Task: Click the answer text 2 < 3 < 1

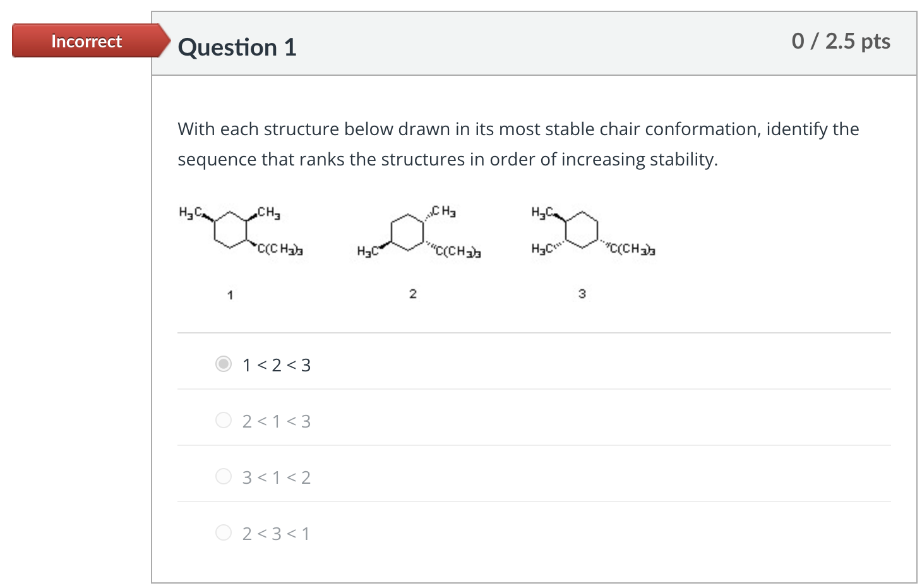Action: 276,534
